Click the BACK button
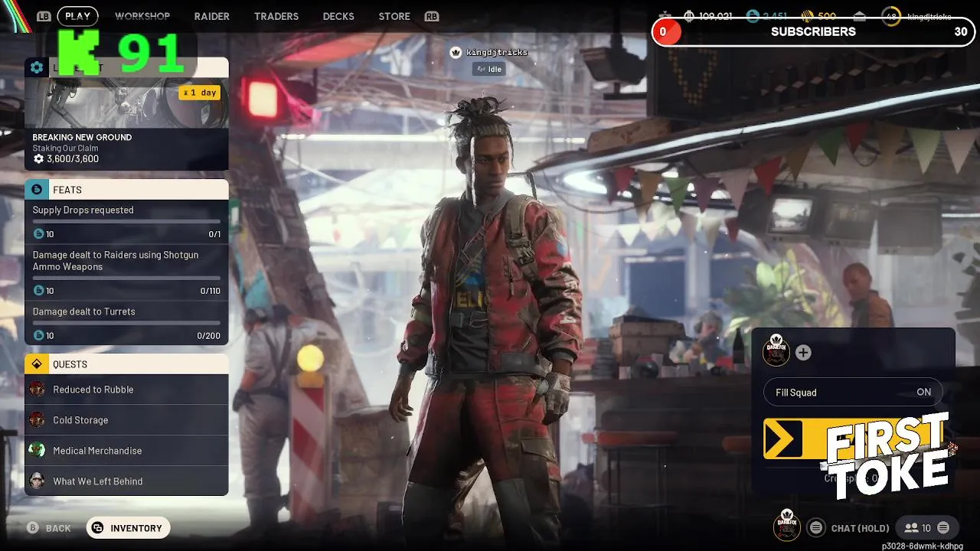Image resolution: width=980 pixels, height=551 pixels. click(50, 528)
